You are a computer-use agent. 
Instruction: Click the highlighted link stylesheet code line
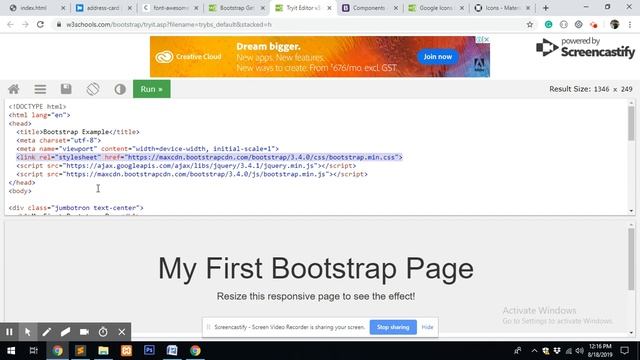[209, 157]
